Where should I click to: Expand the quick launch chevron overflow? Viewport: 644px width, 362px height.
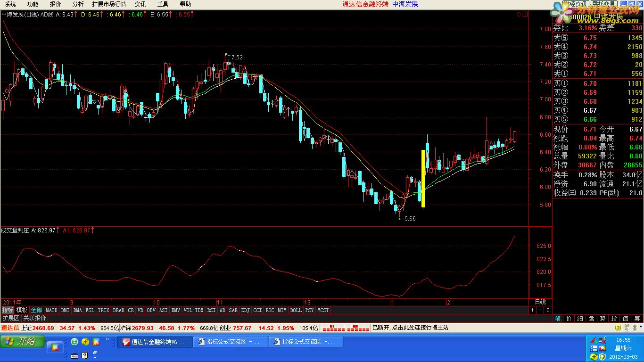coord(107,339)
